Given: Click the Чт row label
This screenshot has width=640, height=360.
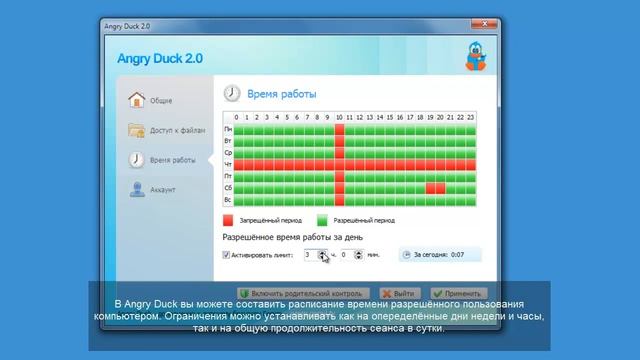Looking at the screenshot, I should (228, 164).
